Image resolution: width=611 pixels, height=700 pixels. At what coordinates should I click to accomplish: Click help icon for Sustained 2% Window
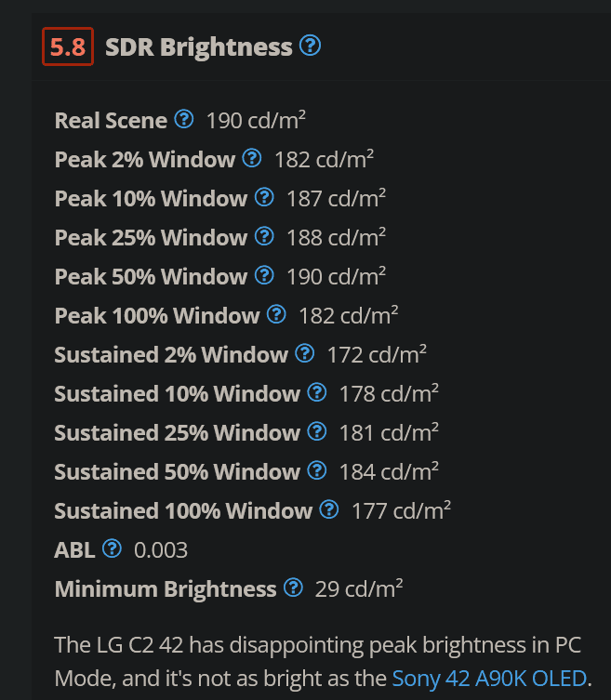point(305,353)
